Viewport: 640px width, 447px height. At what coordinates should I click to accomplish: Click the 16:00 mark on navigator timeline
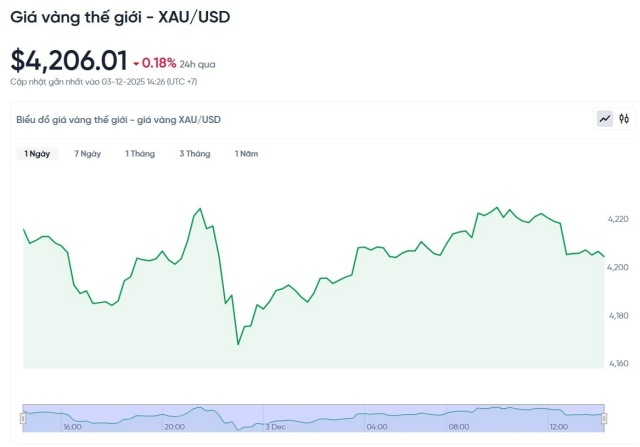pyautogui.click(x=72, y=426)
